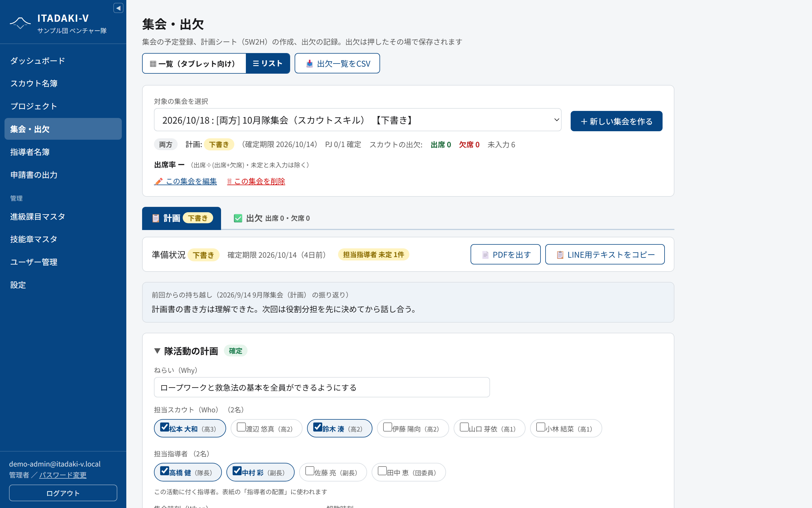812x508 pixels.
Task: Open 設定 in the sidebar
Action: [x=63, y=285]
